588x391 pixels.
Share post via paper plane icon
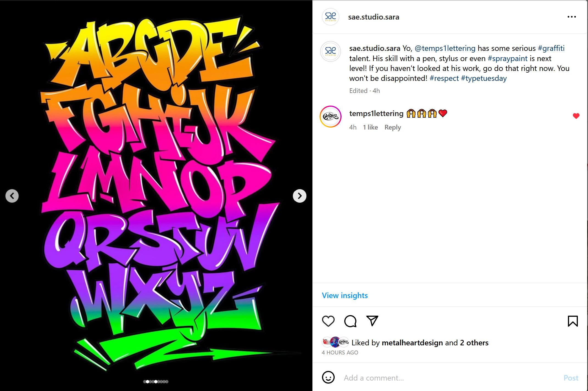(372, 321)
